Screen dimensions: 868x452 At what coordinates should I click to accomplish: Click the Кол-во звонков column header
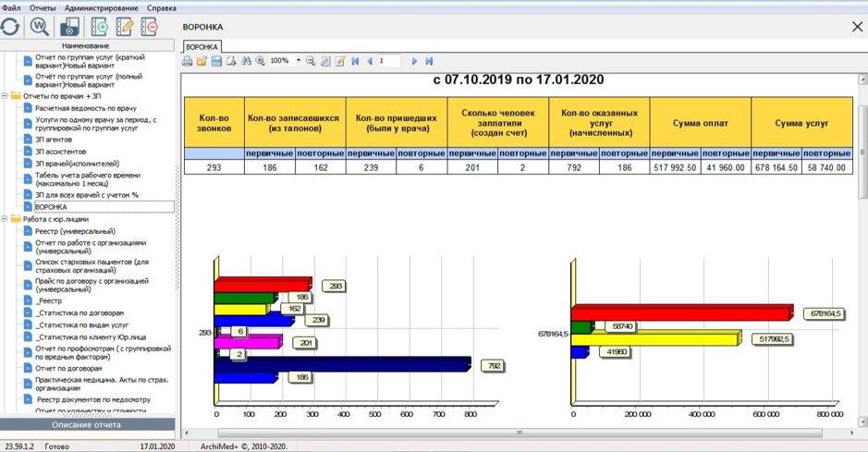tap(214, 123)
